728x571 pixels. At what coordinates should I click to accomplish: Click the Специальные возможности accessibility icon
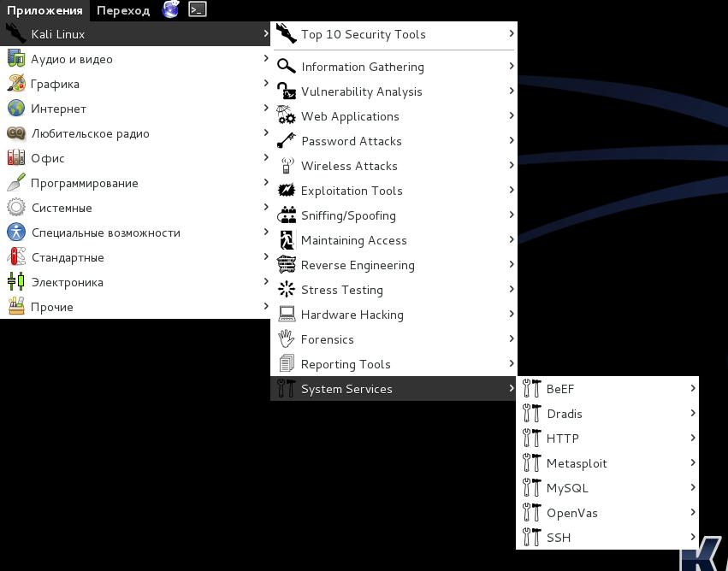click(x=16, y=232)
